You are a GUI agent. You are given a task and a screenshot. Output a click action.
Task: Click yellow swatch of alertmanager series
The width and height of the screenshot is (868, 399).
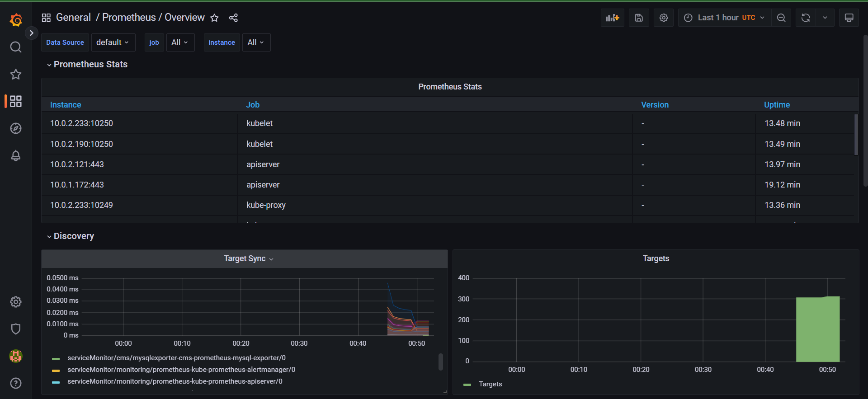[56, 371]
